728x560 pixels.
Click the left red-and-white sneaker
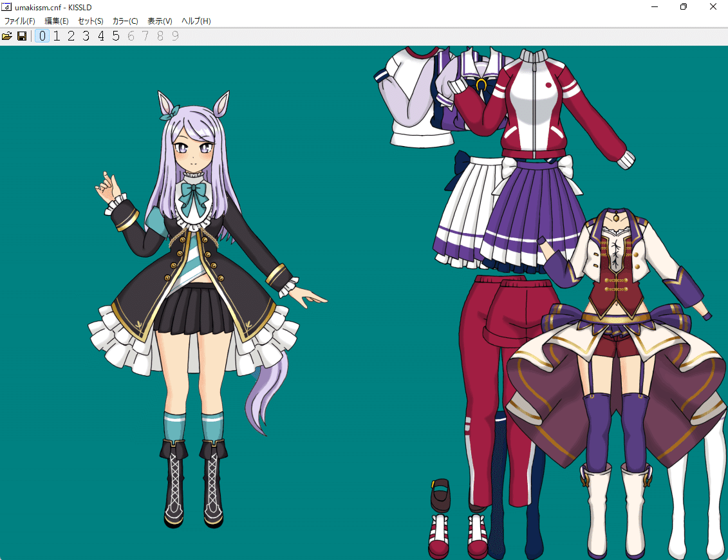[439, 536]
